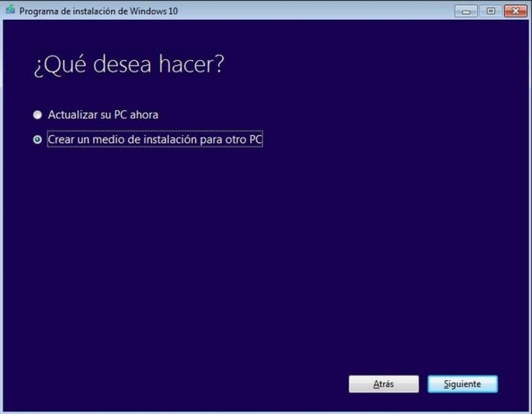Viewport: 532px width, 414px height.
Task: Click the word 'hacer?' in the heading
Action: tap(192, 64)
